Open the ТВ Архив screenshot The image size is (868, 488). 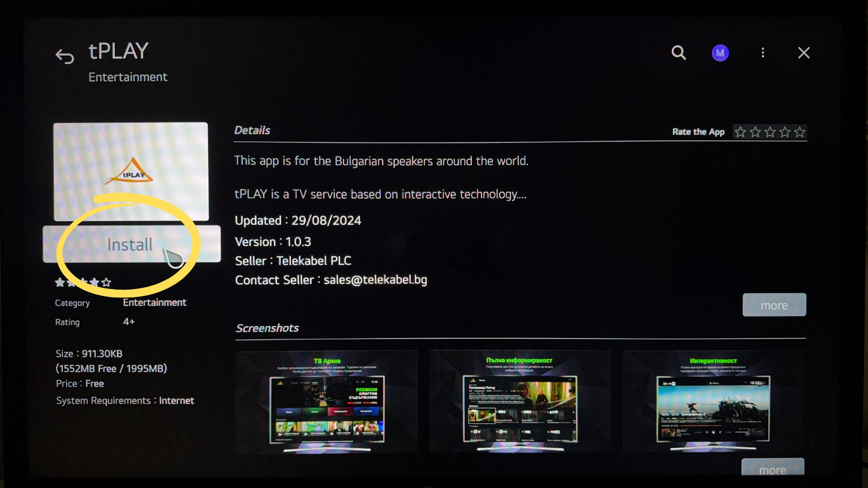(x=327, y=402)
